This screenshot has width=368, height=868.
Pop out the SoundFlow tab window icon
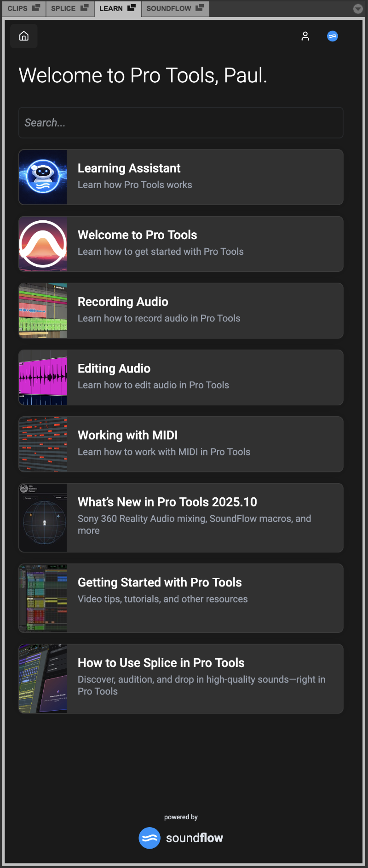click(x=199, y=8)
